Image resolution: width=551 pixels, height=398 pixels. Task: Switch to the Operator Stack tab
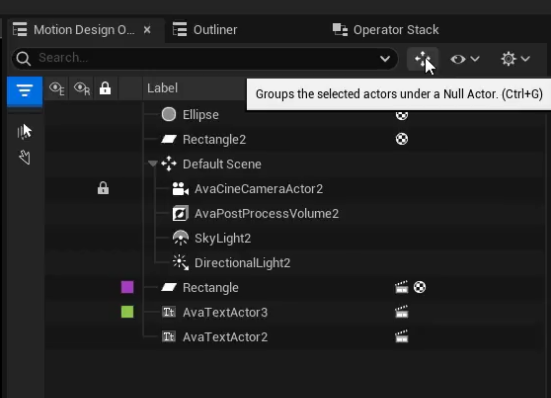click(x=386, y=30)
